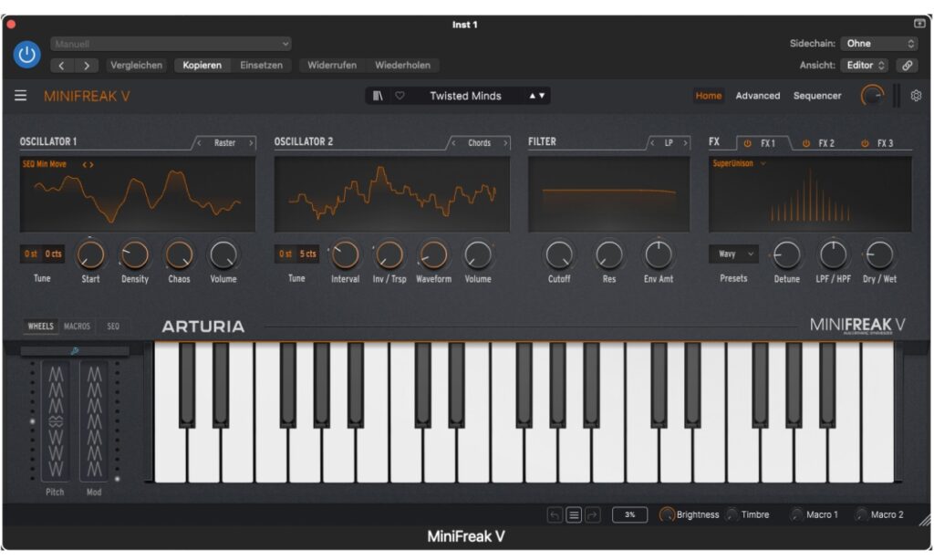Image resolution: width=934 pixels, height=560 pixels.
Task: Click the redo arrow in bottom bar
Action: coord(592,514)
